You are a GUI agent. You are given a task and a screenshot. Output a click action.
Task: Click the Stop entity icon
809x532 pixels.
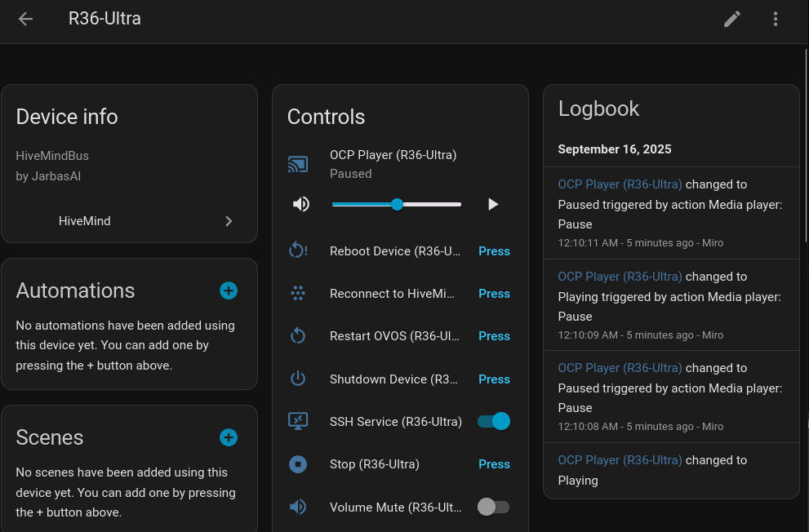[298, 464]
